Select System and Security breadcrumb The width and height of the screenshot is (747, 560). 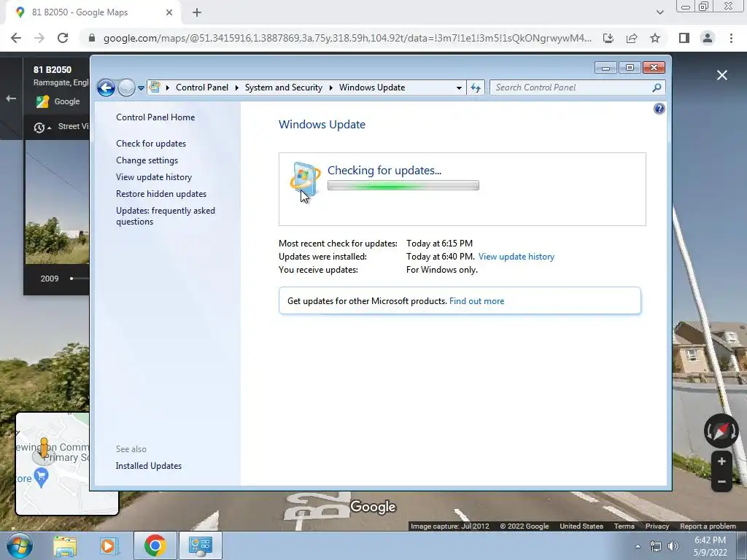click(x=284, y=87)
